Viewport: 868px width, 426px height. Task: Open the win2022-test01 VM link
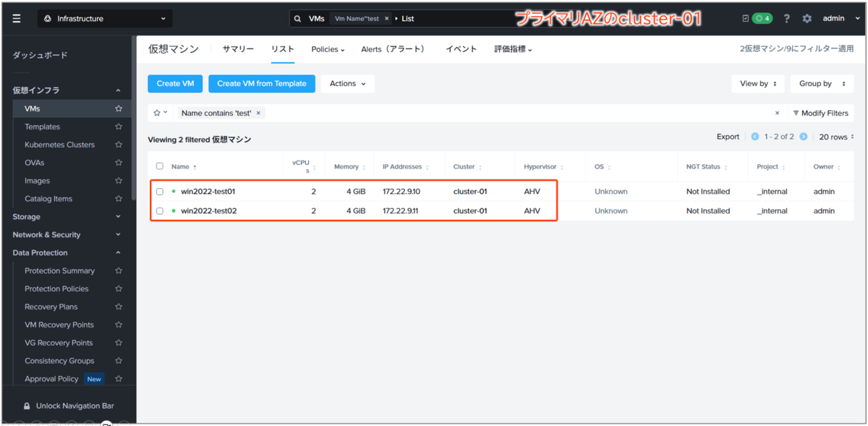(x=208, y=192)
